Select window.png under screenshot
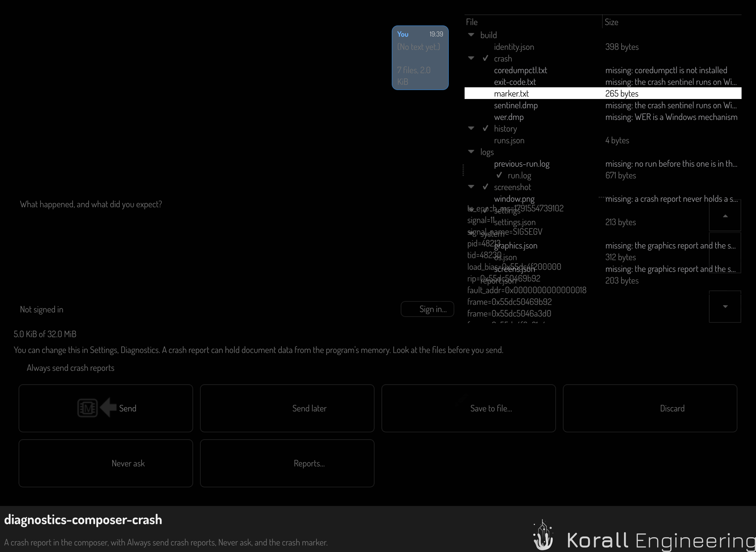Viewport: 756px width, 552px height. tap(603, 199)
